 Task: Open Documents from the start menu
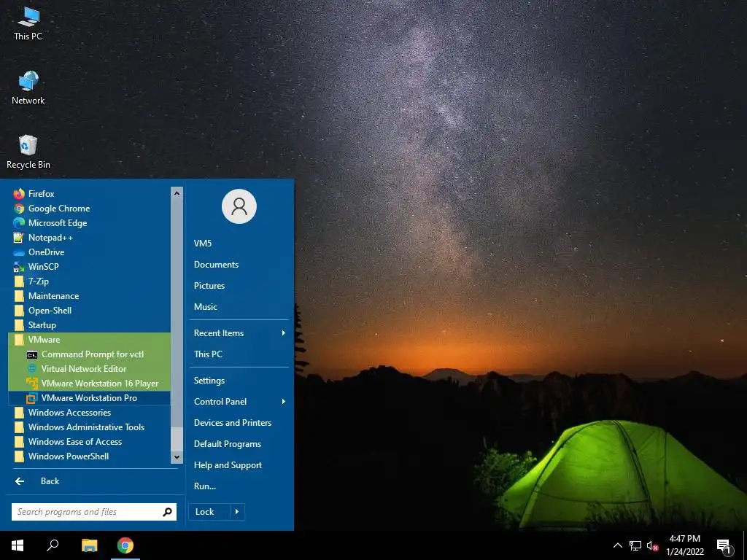coord(239,265)
